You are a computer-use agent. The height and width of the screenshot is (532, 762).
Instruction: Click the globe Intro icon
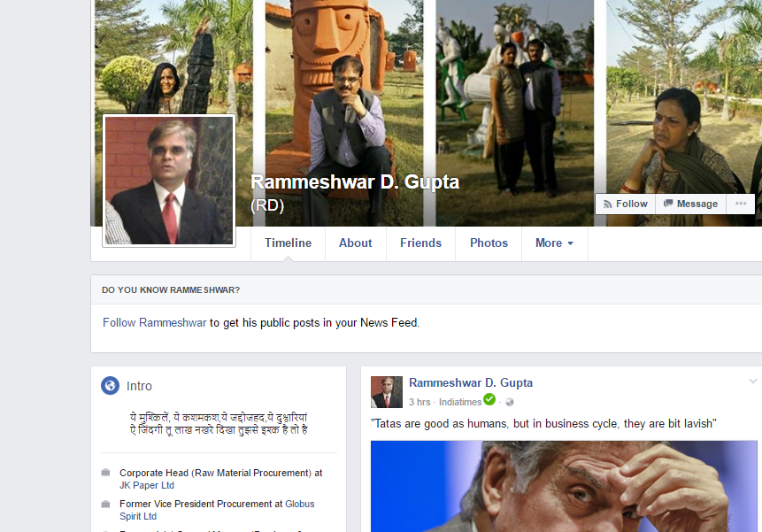point(111,386)
